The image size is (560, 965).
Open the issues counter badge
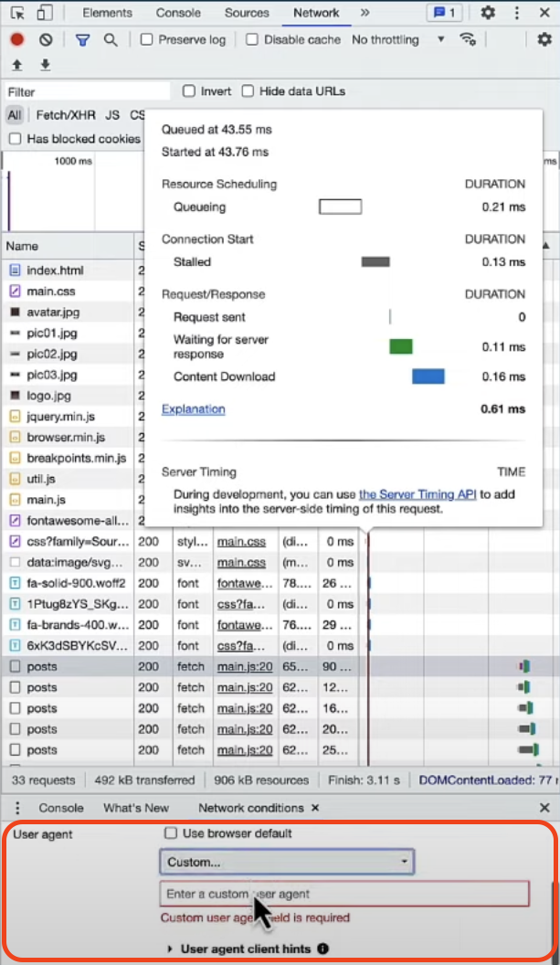pos(444,12)
